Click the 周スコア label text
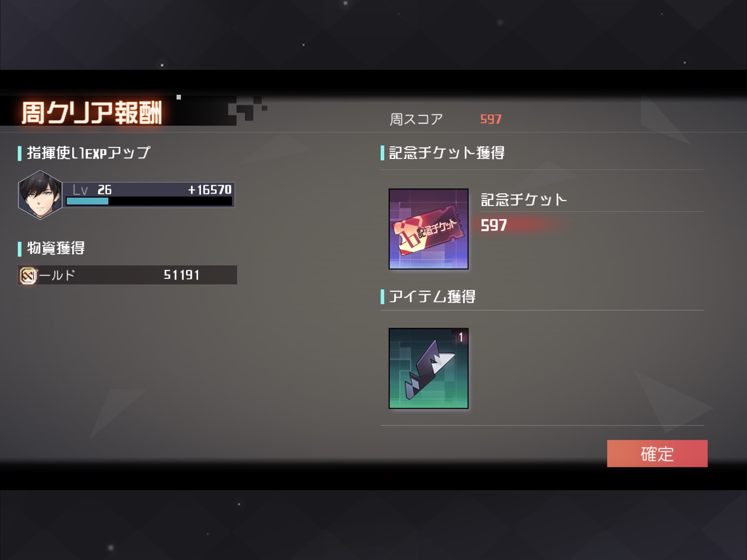 point(416,119)
